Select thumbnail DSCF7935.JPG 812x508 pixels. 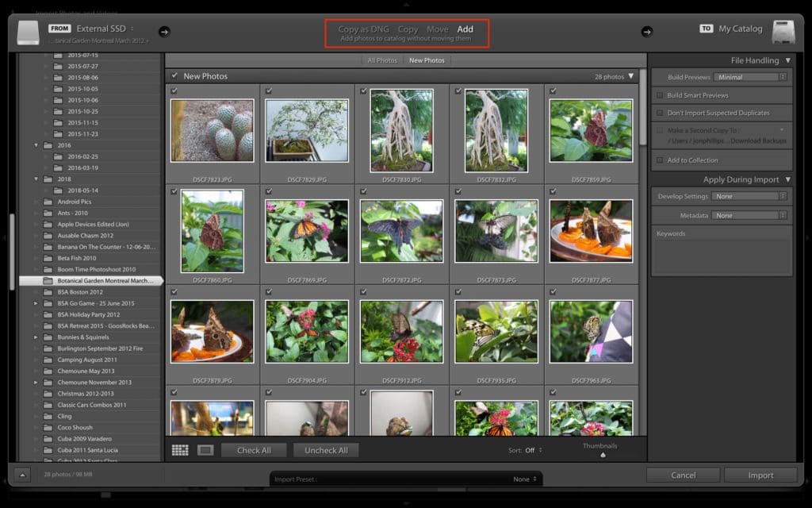click(x=496, y=332)
